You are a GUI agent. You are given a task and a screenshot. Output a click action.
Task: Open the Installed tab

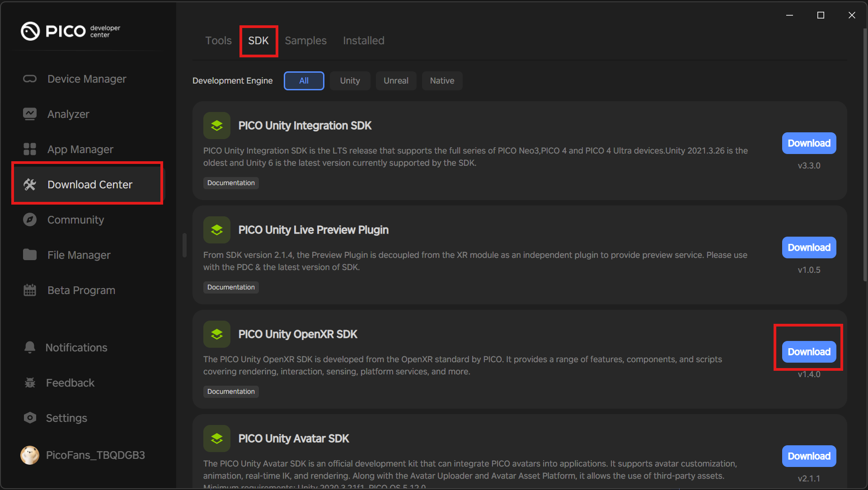363,41
